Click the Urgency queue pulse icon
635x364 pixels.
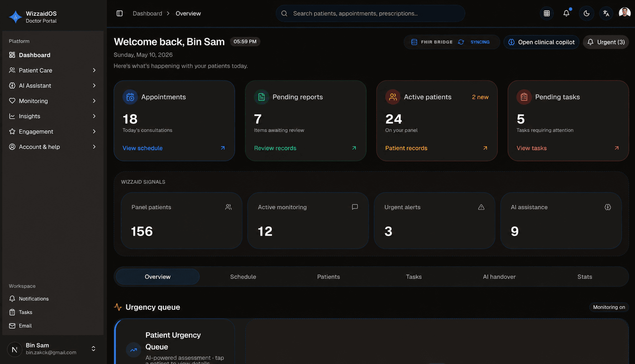118,307
